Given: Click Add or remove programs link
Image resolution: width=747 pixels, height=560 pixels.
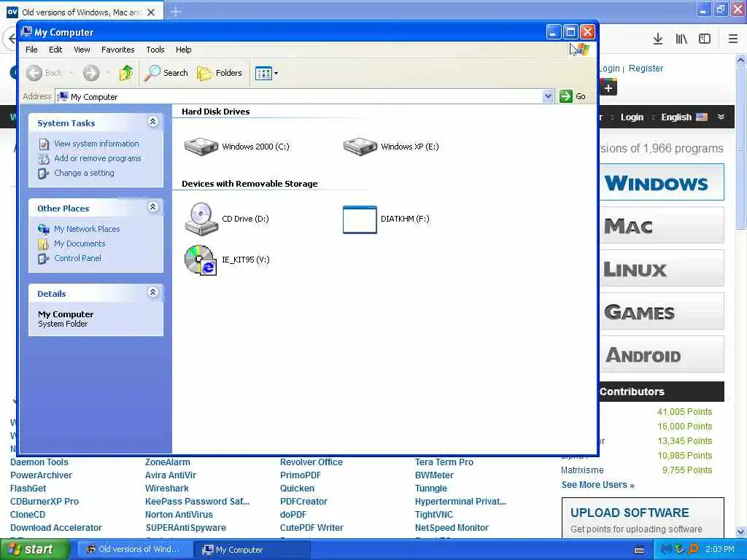Looking at the screenshot, I should [98, 158].
